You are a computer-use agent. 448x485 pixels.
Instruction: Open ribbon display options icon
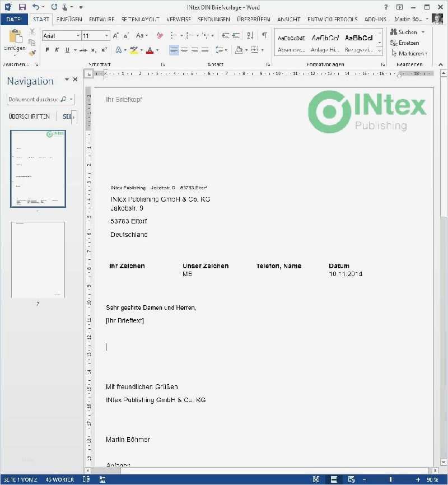coord(400,7)
